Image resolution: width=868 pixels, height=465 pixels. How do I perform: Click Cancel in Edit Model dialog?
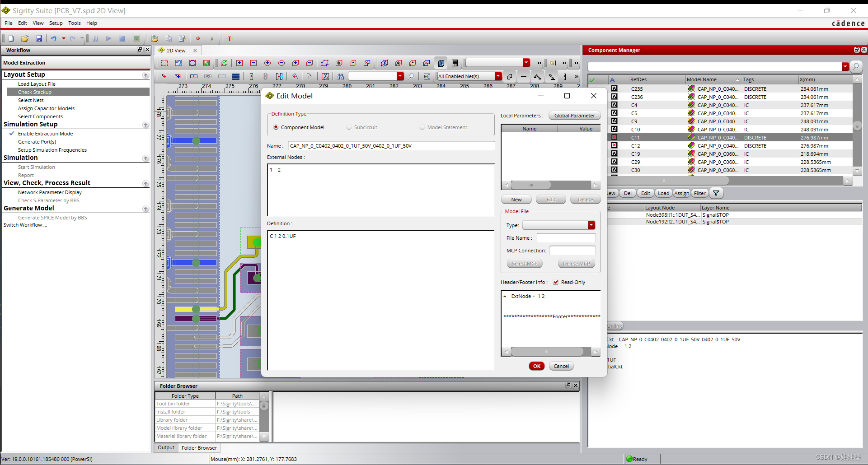561,366
